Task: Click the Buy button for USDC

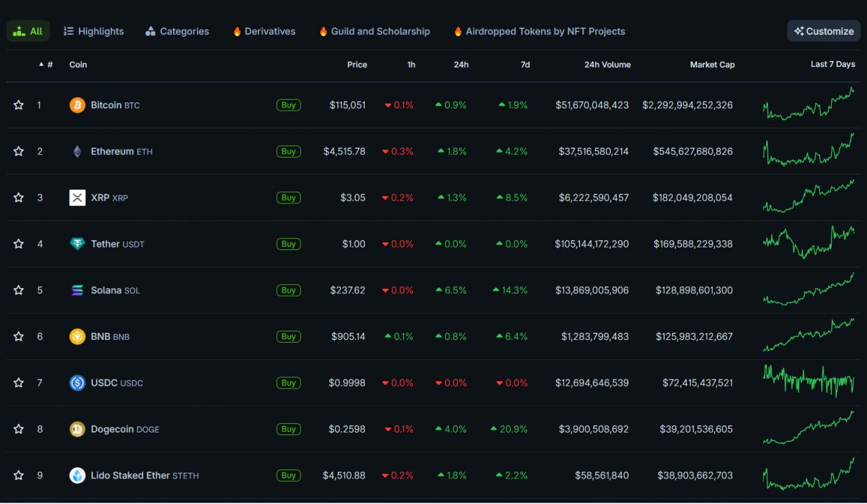Action: (x=289, y=383)
